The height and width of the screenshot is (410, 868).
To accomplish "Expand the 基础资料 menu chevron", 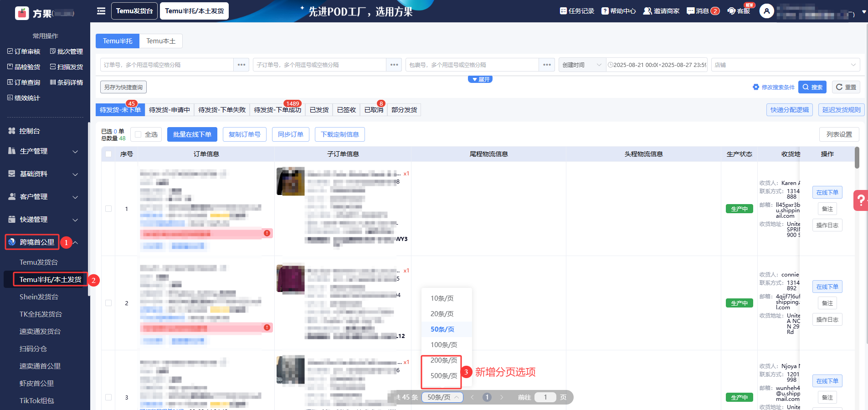I will (76, 174).
